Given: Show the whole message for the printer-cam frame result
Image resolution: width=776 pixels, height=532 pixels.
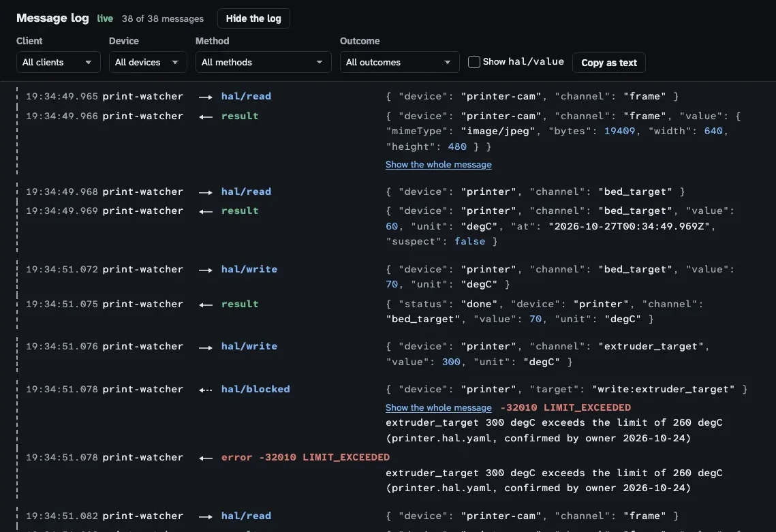Looking at the screenshot, I should tap(439, 164).
